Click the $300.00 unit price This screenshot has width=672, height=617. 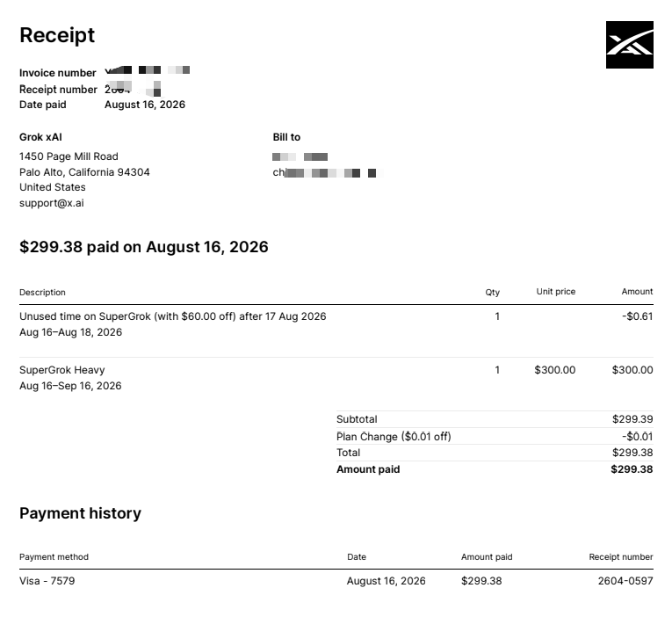tap(555, 370)
